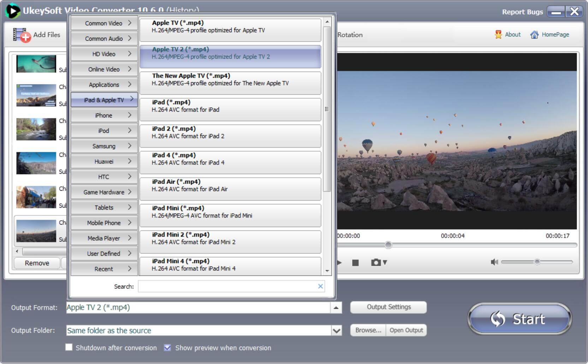Open Recent formats category

tap(104, 269)
